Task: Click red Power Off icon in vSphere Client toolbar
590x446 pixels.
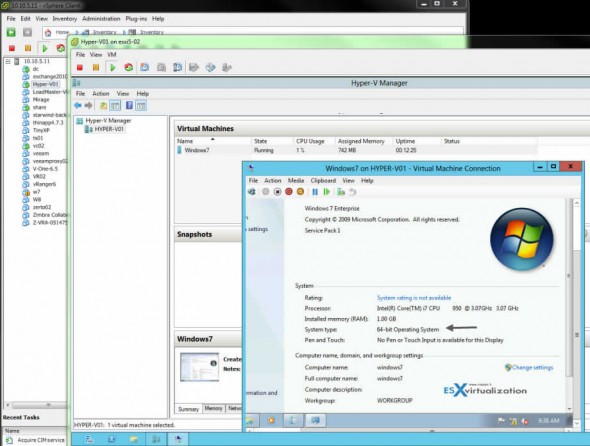Action: point(12,48)
